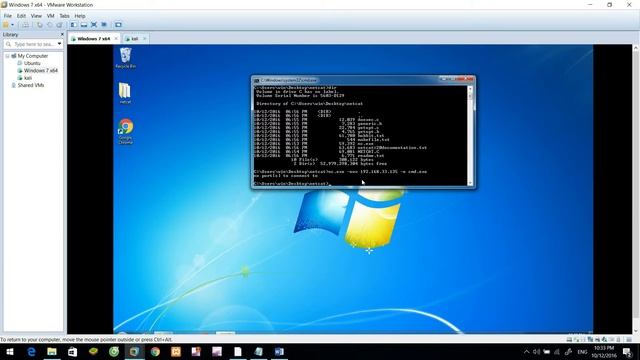Select Shared VMs in the library
The width and height of the screenshot is (640, 360).
point(30,85)
